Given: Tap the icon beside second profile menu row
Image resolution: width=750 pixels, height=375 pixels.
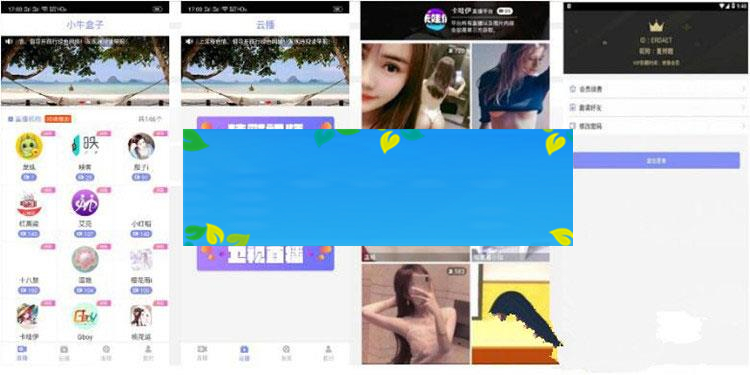Looking at the screenshot, I should [x=573, y=108].
